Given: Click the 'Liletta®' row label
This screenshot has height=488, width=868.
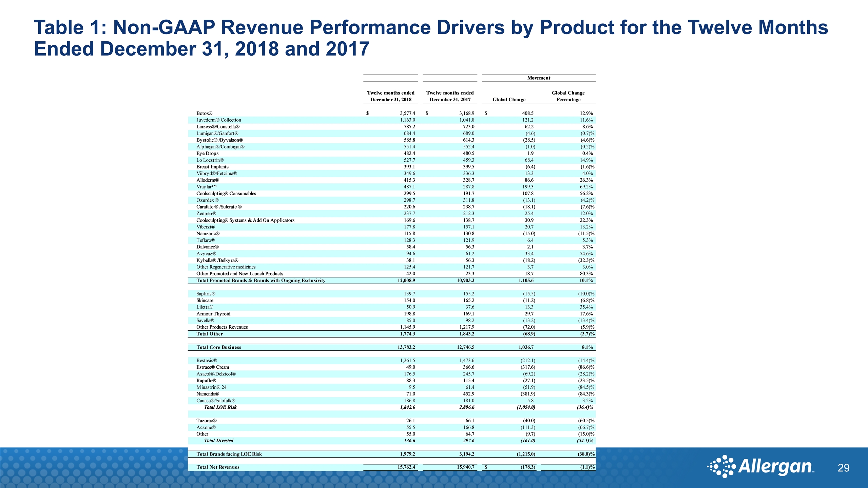Looking at the screenshot, I should pyautogui.click(x=205, y=307).
